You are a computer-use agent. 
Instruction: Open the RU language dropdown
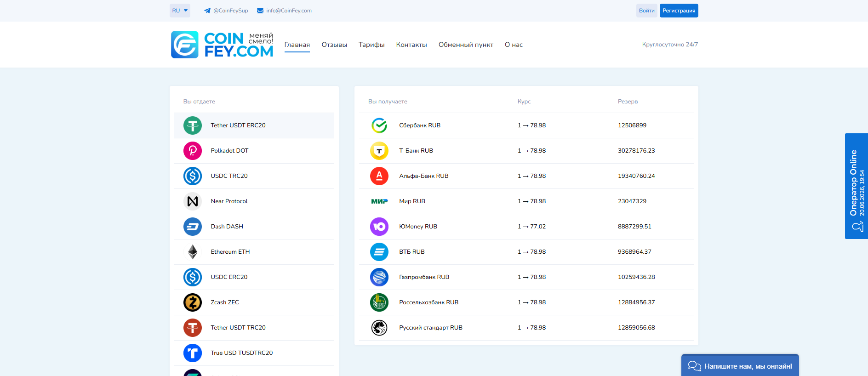[x=180, y=11]
